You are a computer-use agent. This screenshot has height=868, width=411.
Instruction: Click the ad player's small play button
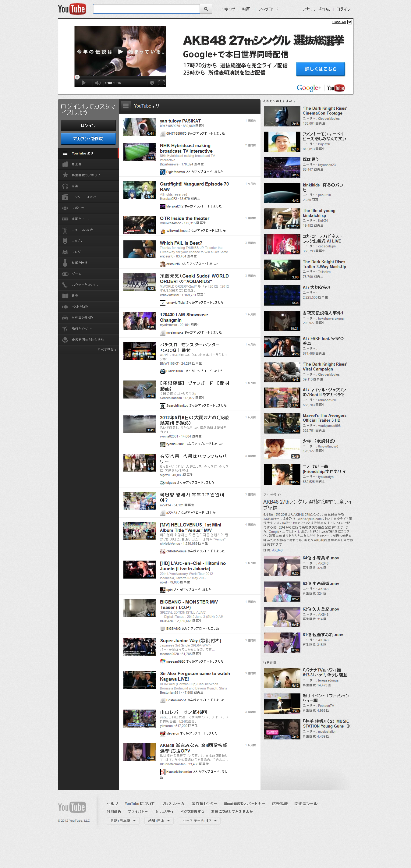coord(83,83)
